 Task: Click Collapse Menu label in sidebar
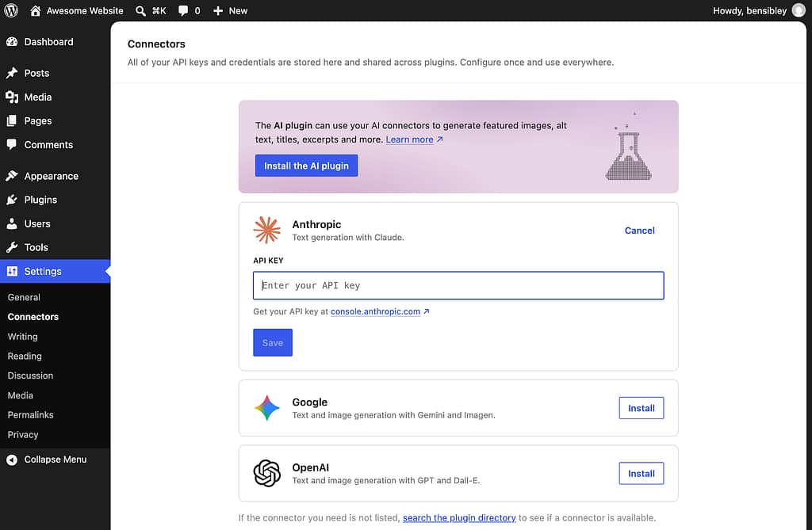tap(56, 459)
